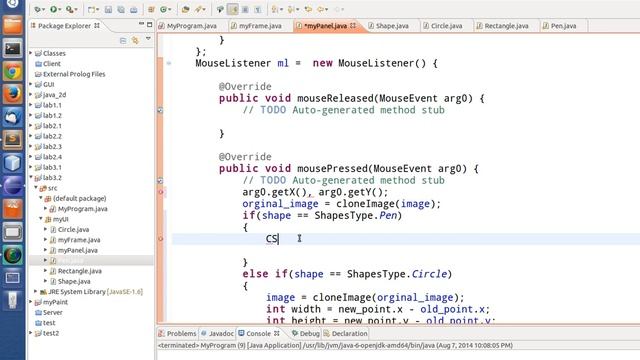
Task: Click the Print icon in the toolbar
Action: click(x=133, y=9)
